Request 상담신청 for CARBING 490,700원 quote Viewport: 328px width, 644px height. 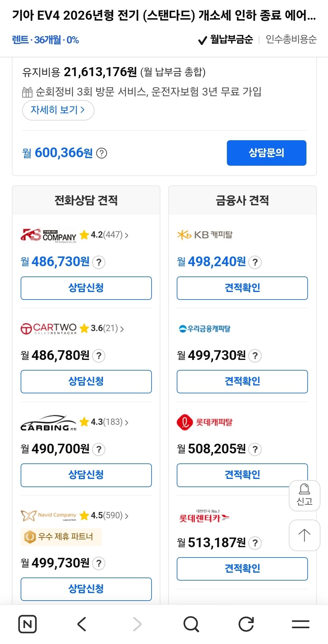(x=86, y=475)
